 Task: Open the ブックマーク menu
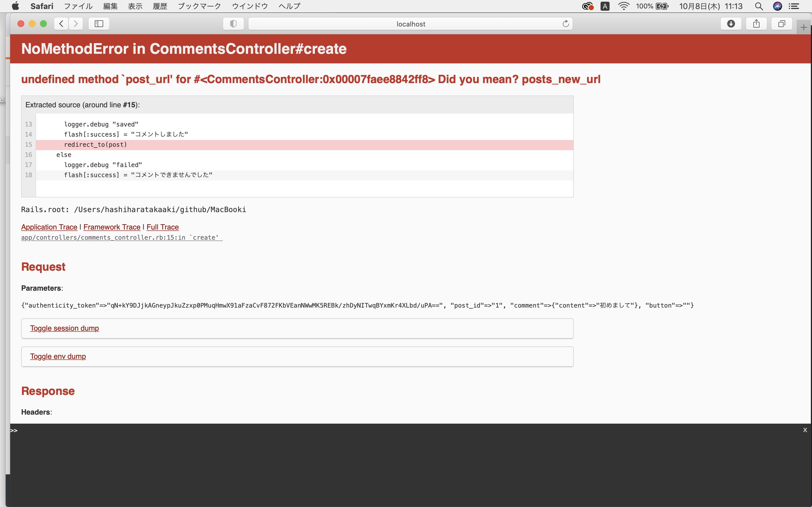pos(199,6)
